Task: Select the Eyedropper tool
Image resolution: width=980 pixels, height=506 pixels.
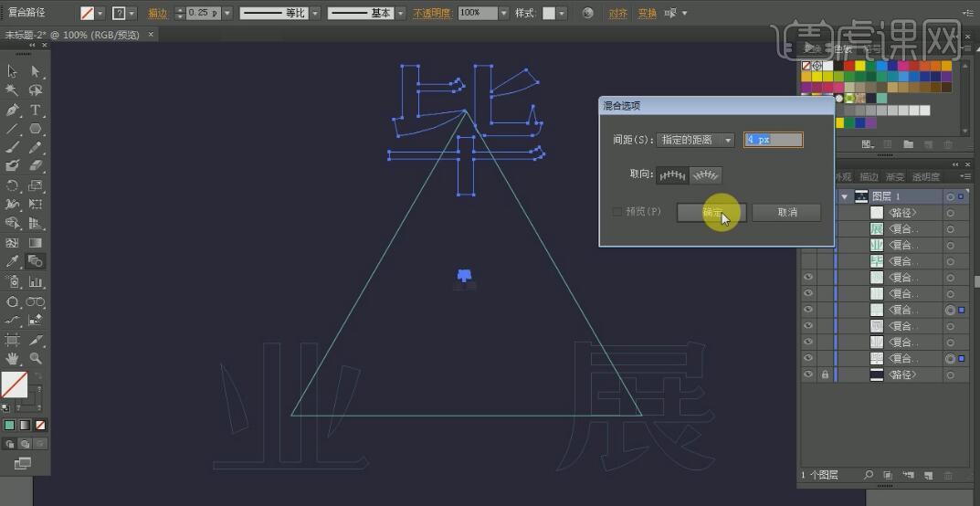Action: pyautogui.click(x=13, y=262)
